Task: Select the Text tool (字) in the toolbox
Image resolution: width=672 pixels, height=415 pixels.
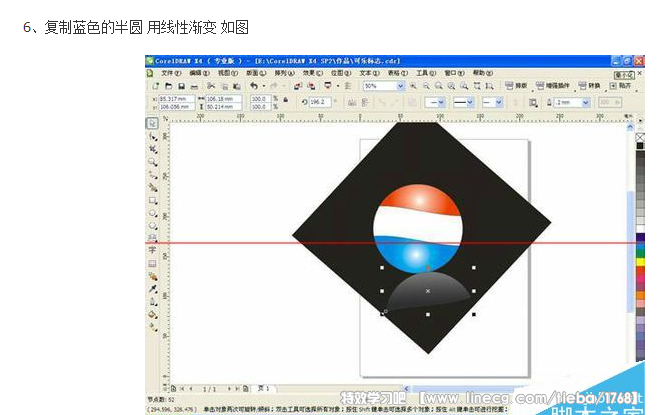Action: 152,250
